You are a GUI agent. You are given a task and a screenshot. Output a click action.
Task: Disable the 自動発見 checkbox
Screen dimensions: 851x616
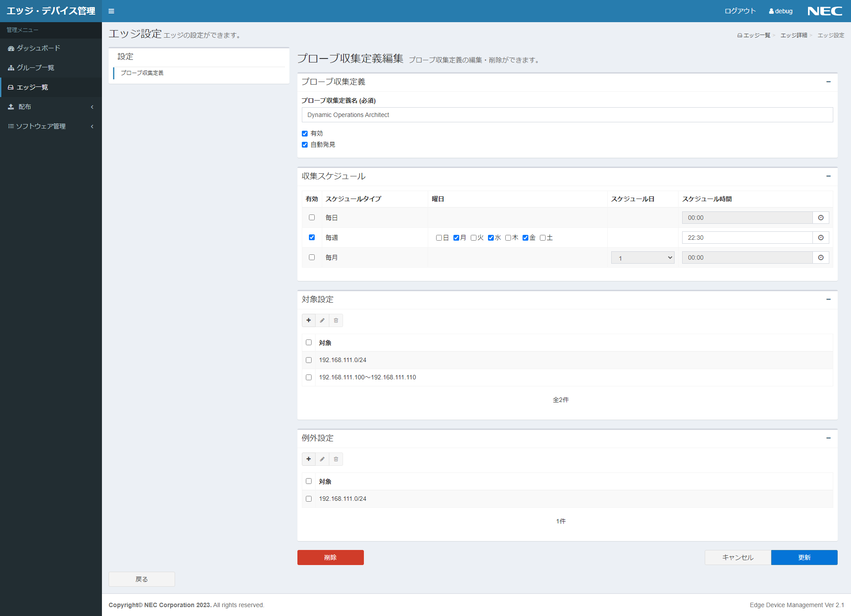click(304, 144)
